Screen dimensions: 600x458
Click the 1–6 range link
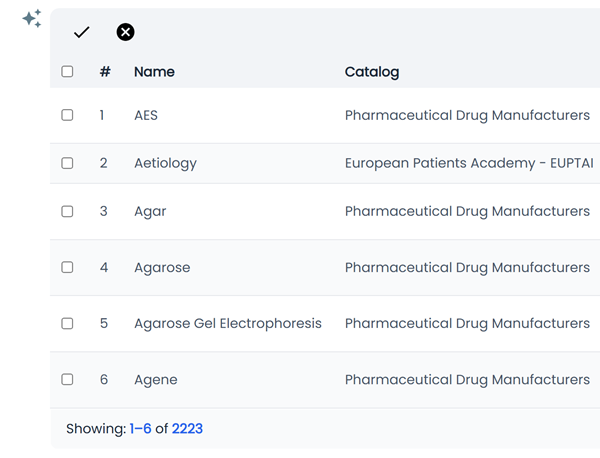pyautogui.click(x=140, y=429)
